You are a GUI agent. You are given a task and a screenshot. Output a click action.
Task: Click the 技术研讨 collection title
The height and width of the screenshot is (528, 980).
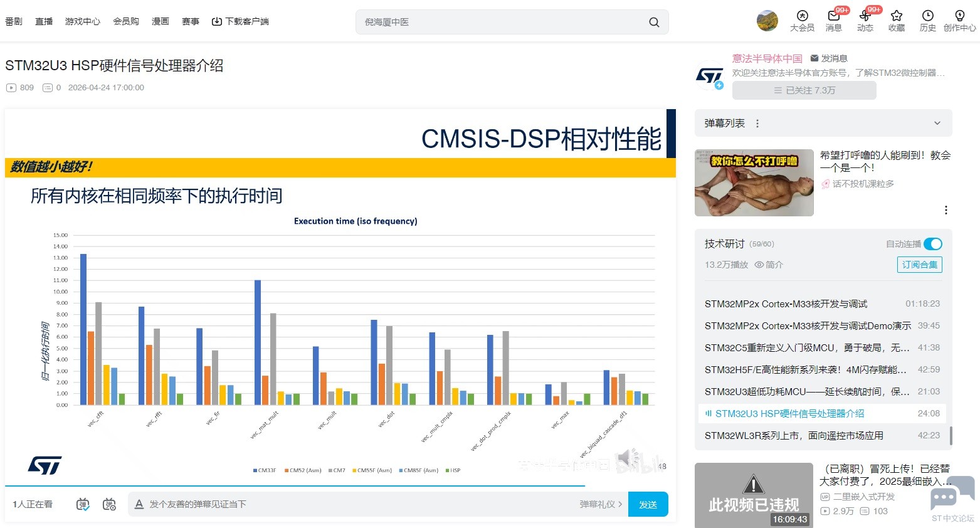point(725,244)
